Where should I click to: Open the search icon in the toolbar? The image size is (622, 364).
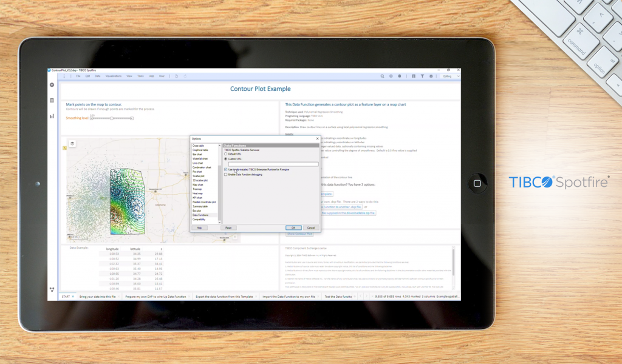[383, 76]
